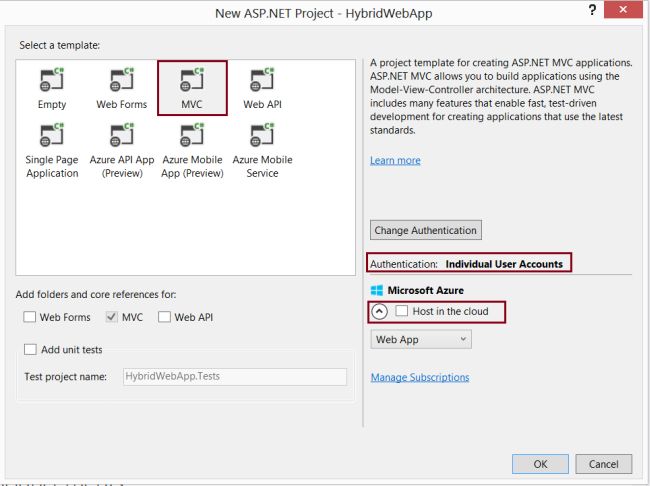This screenshot has width=650, height=486.
Task: Click the Microsoft Azure heading text
Action: pyautogui.click(x=425, y=290)
